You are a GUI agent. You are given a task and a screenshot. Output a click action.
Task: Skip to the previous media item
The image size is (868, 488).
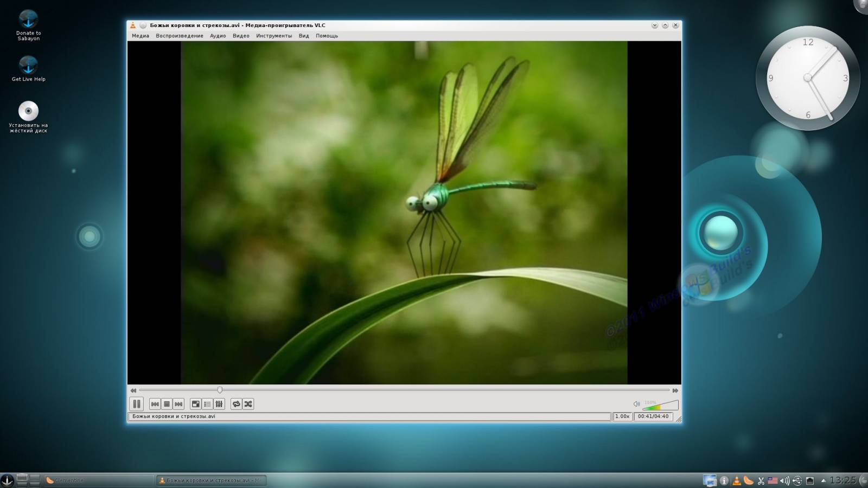(x=155, y=404)
